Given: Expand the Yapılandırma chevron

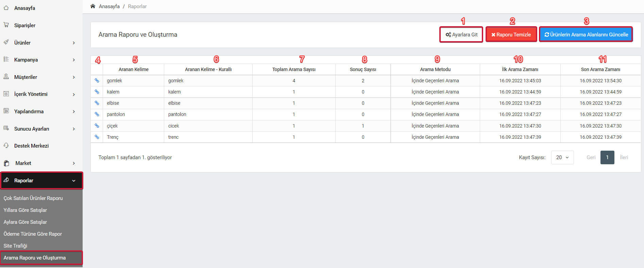Looking at the screenshot, I should pos(74,112).
